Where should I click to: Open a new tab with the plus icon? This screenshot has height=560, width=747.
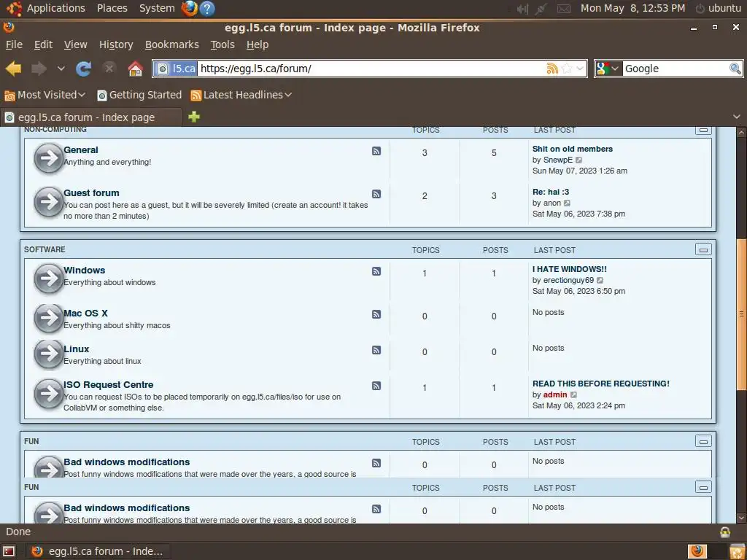pyautogui.click(x=194, y=117)
